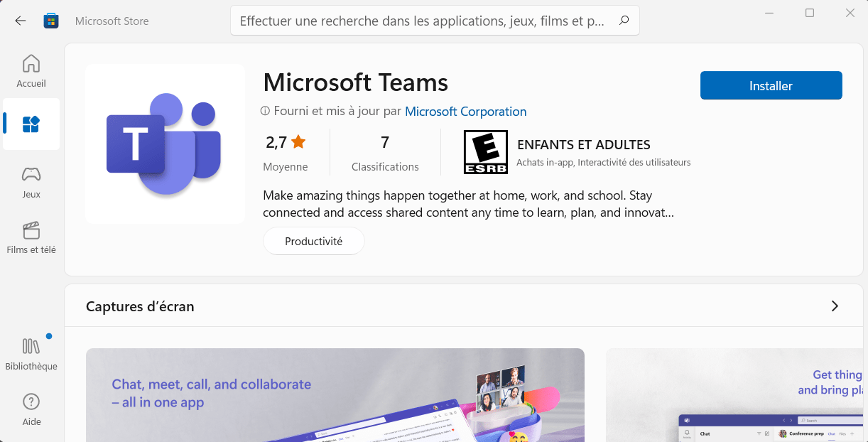Open the Microsoft Corporation link
The width and height of the screenshot is (868, 442).
(466, 112)
